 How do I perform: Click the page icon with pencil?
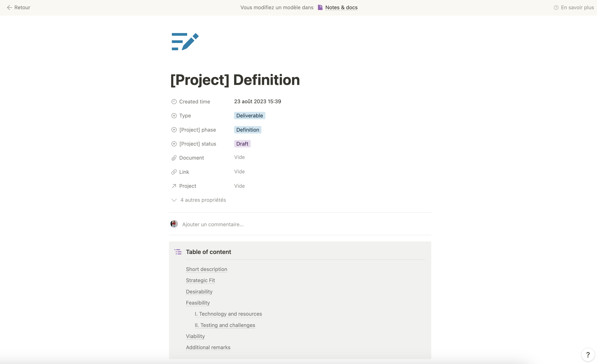tap(185, 42)
